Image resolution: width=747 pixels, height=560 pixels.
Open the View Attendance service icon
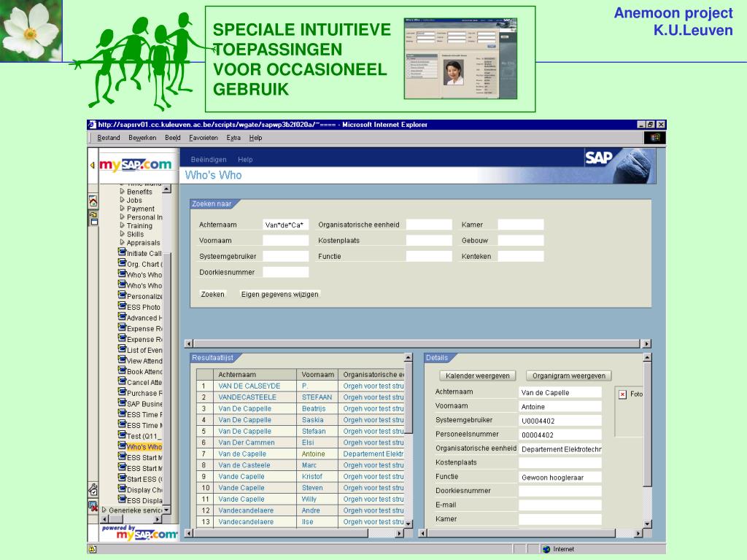[x=122, y=360]
